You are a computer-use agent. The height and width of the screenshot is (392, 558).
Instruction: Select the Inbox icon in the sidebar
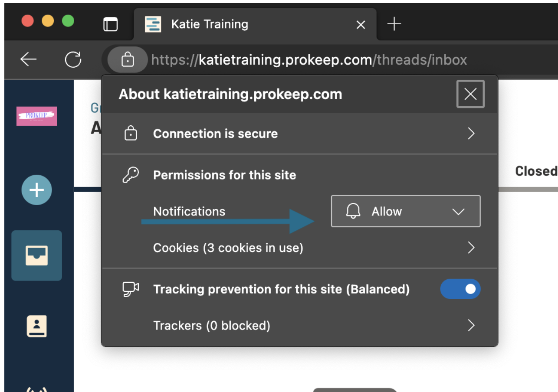point(37,255)
